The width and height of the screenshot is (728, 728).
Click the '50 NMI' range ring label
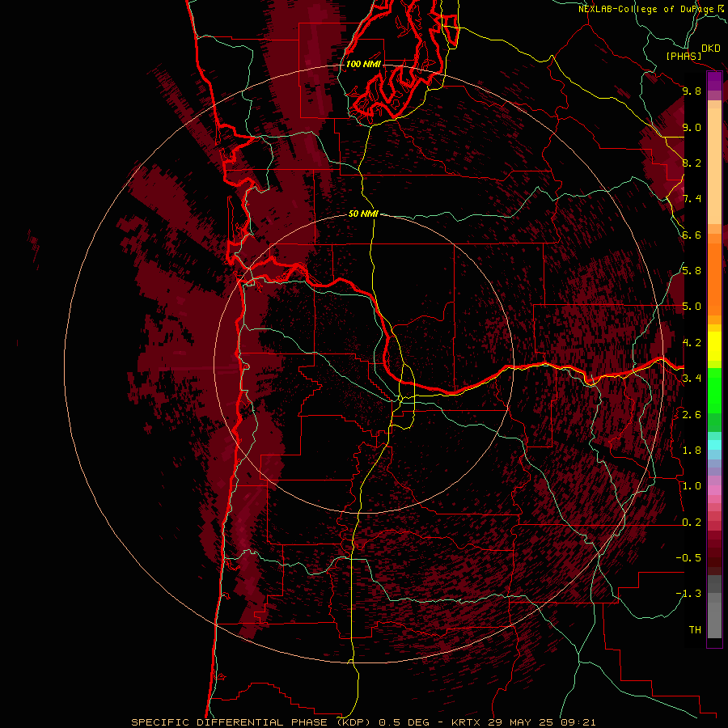(363, 214)
